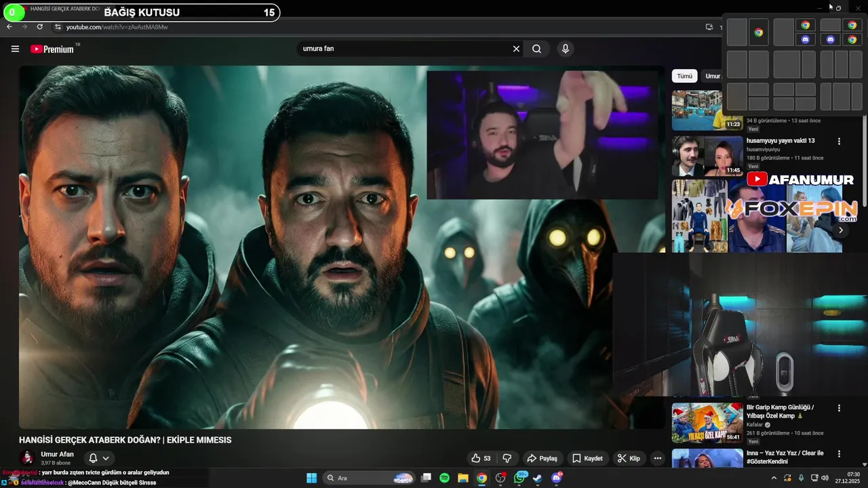Click the BAĞIŞ KUTUSU donation box overlay
868x488 pixels.
point(140,12)
